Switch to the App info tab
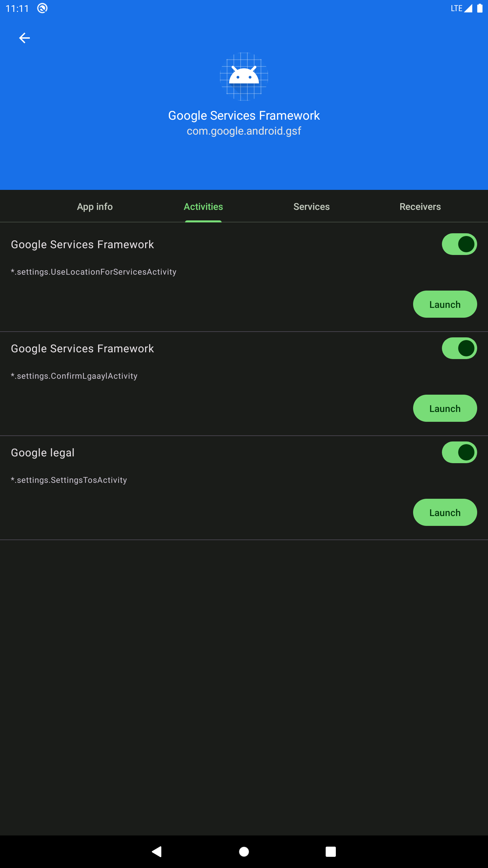488x868 pixels. pos(95,206)
